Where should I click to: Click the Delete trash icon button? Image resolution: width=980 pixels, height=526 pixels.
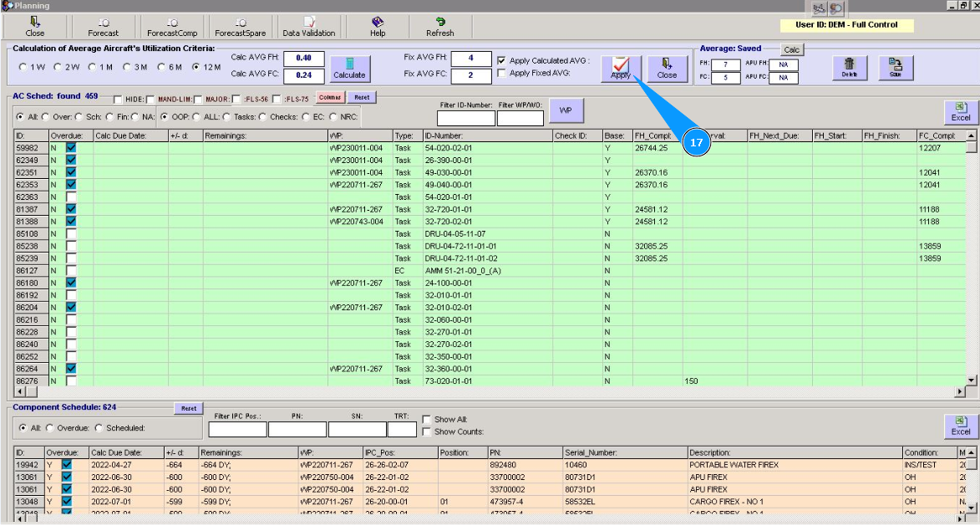click(849, 68)
